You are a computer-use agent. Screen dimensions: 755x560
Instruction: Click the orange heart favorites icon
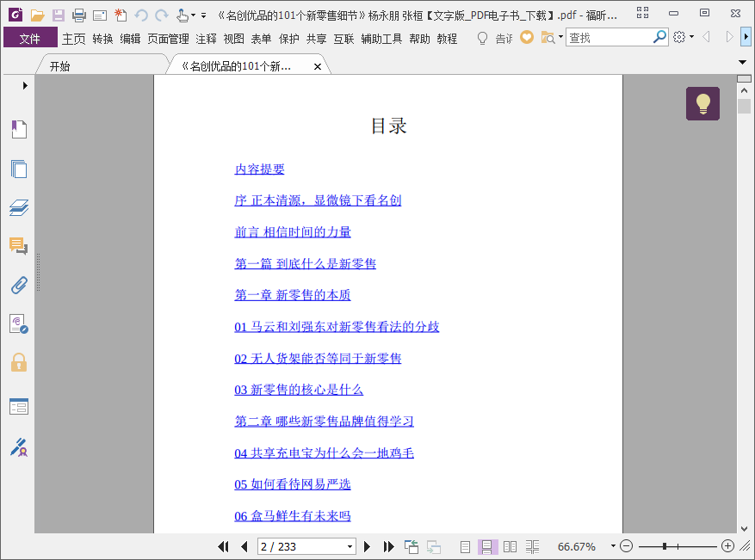[527, 37]
